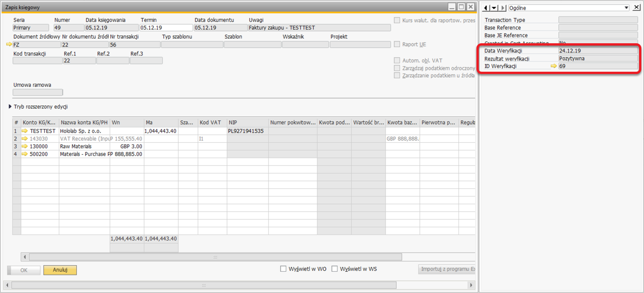Screen dimensions: 644x293
Task: Open link arrow for account 130000
Action: [x=25, y=146]
